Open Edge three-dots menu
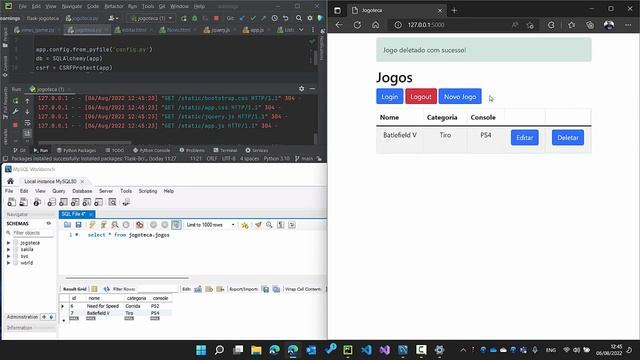 pos(628,25)
